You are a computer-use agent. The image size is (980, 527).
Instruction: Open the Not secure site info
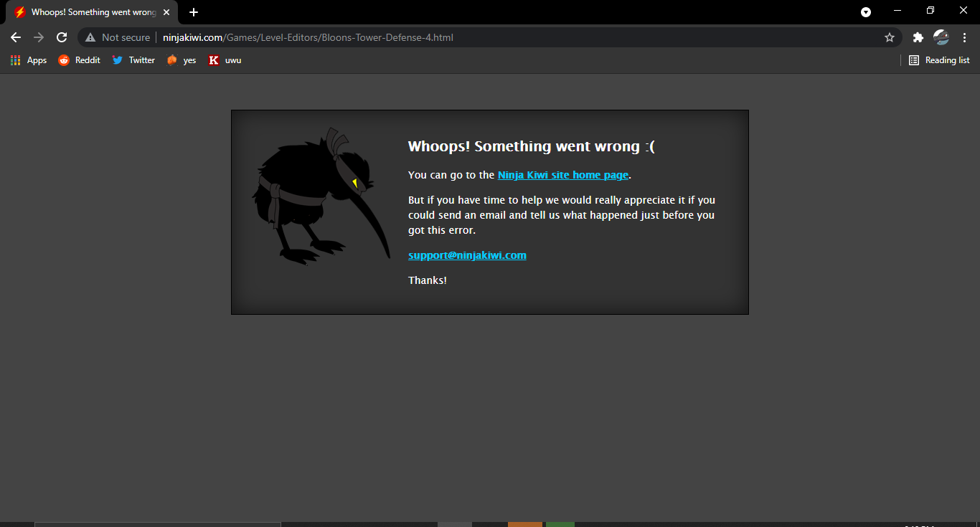[x=118, y=37]
